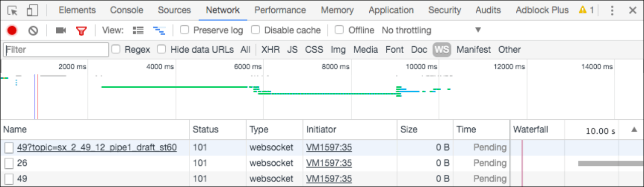Filter requests by All types
This screenshot has width=644, height=187.
(x=245, y=50)
